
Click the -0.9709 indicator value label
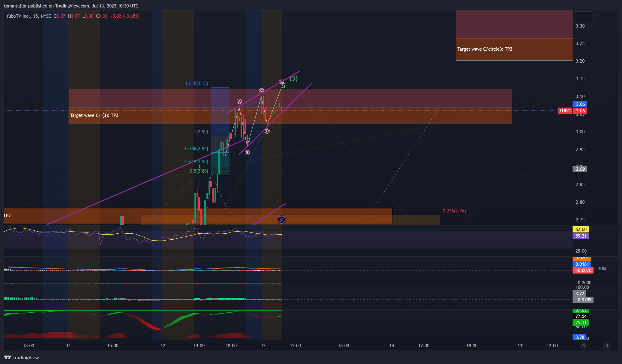(x=583, y=300)
